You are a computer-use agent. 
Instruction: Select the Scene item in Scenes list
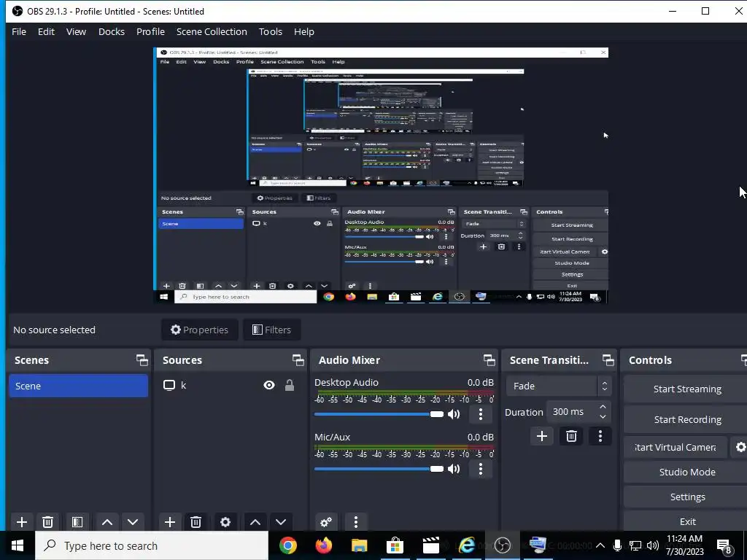click(x=79, y=386)
